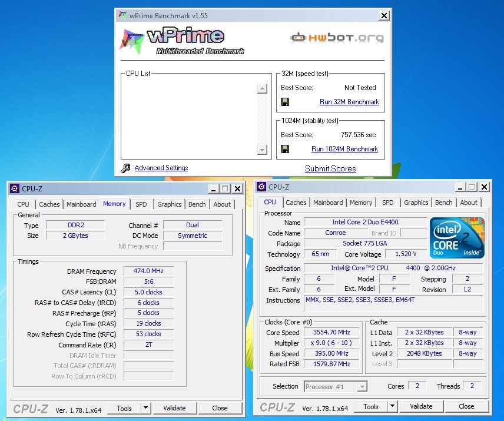Image resolution: width=504 pixels, height=421 pixels.
Task: Click the CAS# Latency 5.0 clocks value
Action: (x=148, y=292)
